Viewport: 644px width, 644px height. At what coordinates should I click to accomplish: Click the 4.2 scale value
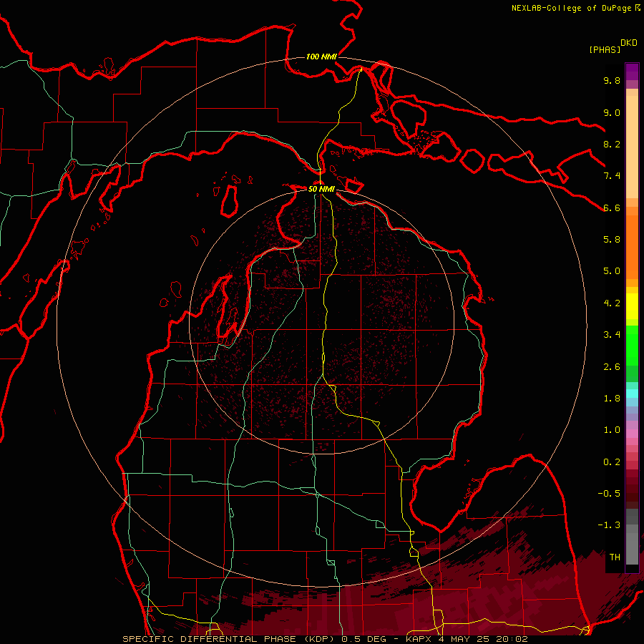coord(612,303)
